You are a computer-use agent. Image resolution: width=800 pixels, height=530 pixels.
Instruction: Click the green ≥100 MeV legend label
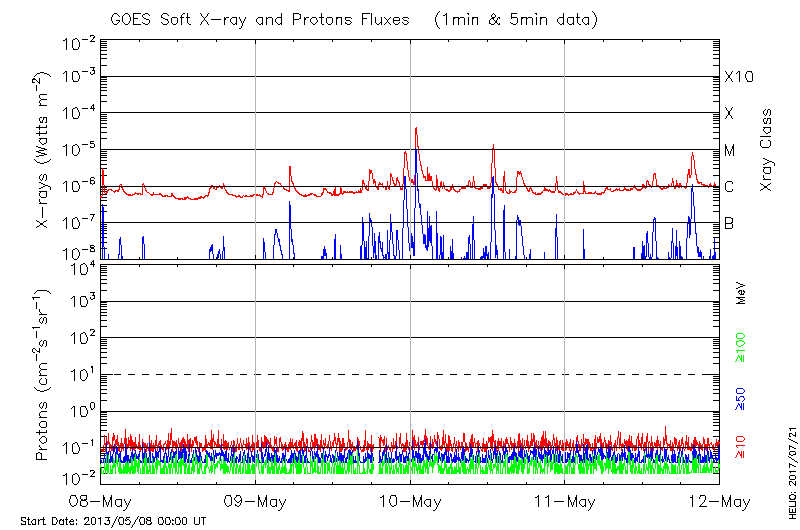tap(741, 347)
